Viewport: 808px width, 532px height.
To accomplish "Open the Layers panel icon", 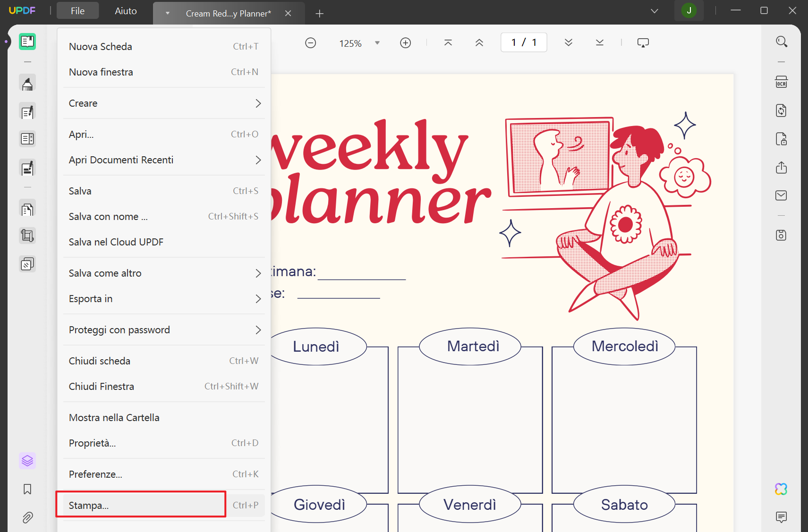I will point(27,460).
